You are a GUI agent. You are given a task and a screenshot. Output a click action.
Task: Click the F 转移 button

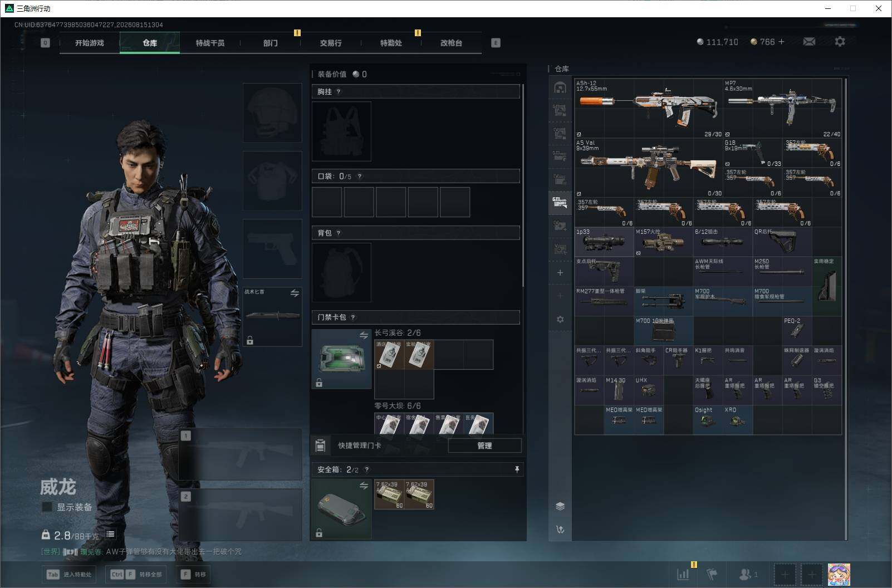coord(193,574)
